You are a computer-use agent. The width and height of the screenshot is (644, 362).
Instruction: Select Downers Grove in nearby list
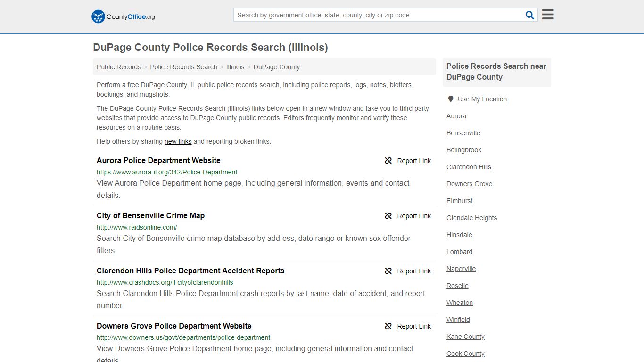[469, 184]
